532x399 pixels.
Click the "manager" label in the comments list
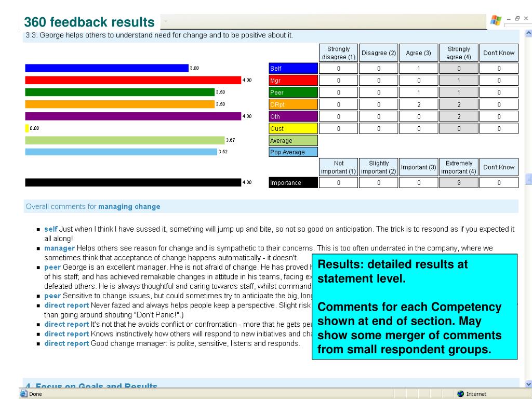coord(59,248)
